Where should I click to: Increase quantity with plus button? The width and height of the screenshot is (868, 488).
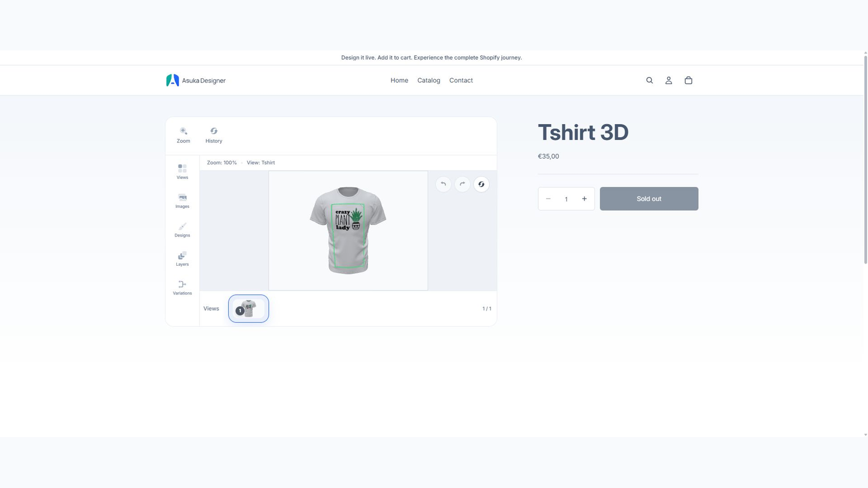(584, 199)
